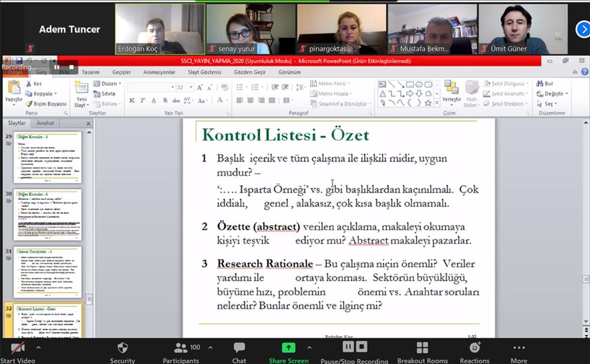Viewport: 590px width, 364px height.
Task: Toggle bold (K) formatting
Action: [132, 100]
